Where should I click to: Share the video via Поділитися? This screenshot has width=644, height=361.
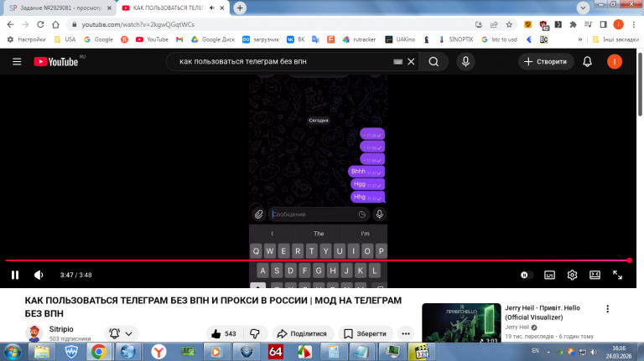(x=302, y=333)
